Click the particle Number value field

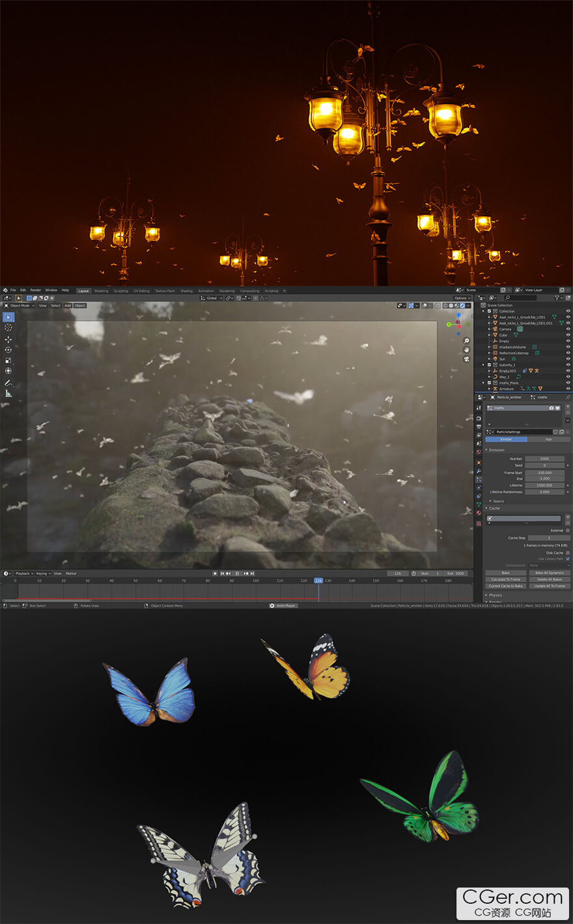544,459
